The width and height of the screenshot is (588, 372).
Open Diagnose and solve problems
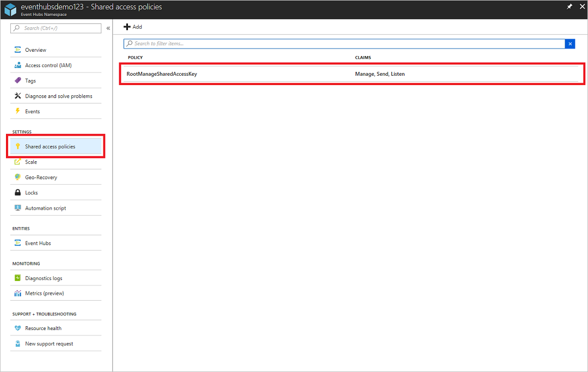(x=56, y=96)
